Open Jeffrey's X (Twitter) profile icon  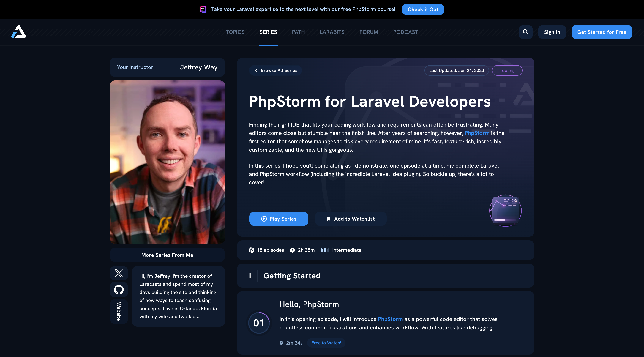point(119,273)
